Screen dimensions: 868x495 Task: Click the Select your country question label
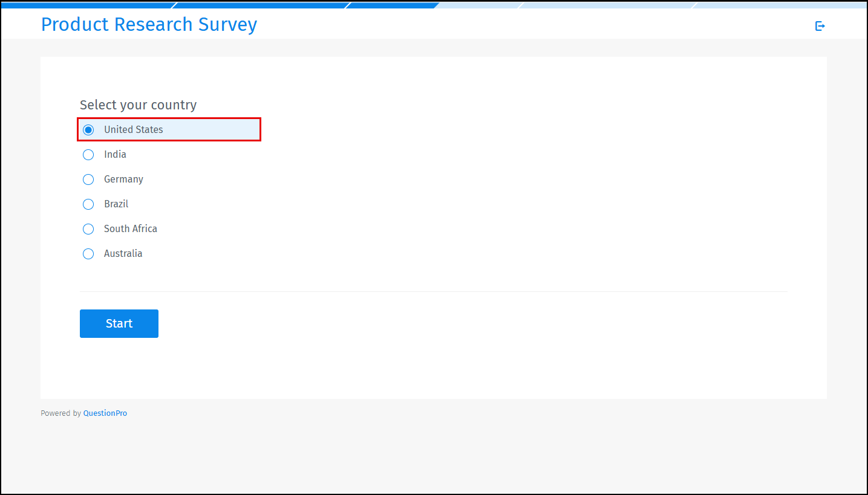click(x=138, y=105)
